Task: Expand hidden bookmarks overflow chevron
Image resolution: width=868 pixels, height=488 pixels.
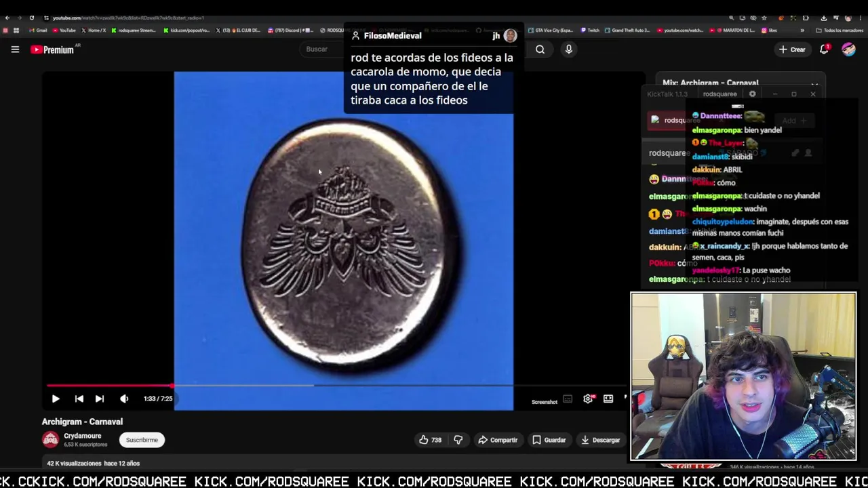Action: tap(802, 30)
